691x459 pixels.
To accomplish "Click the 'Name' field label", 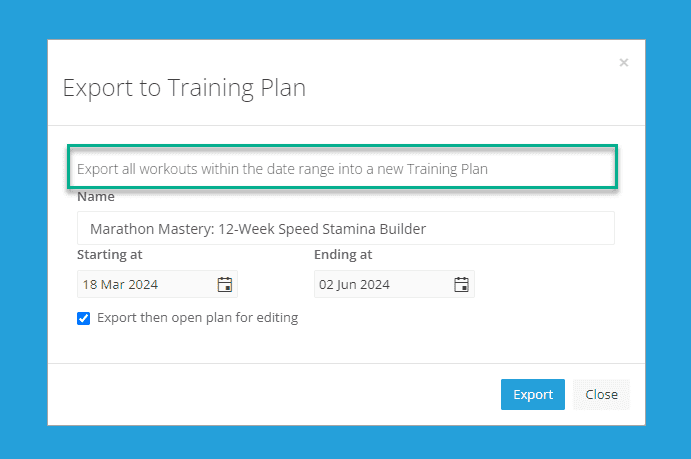I will (x=96, y=197).
